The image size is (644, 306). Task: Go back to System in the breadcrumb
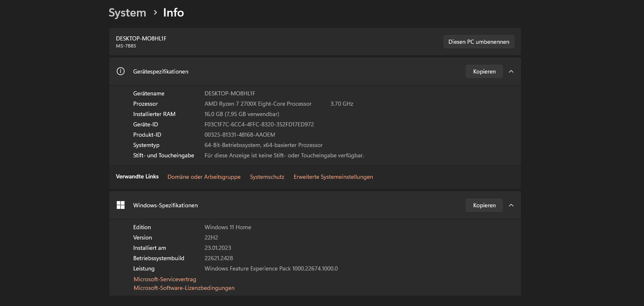coord(127,13)
